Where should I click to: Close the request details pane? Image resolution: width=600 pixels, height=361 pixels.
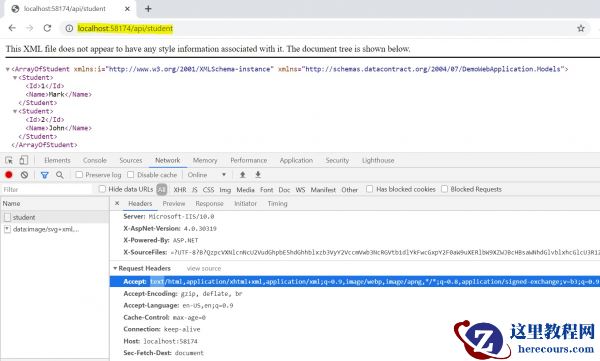click(117, 203)
